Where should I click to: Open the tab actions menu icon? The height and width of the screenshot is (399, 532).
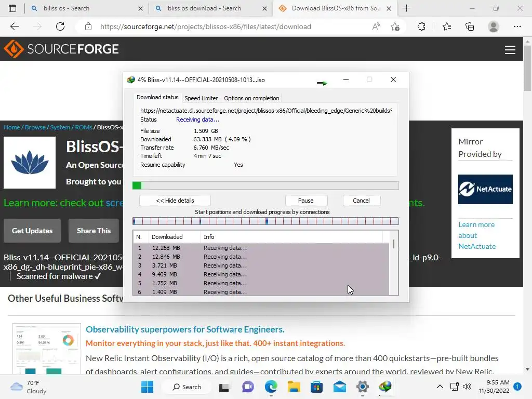tap(12, 8)
